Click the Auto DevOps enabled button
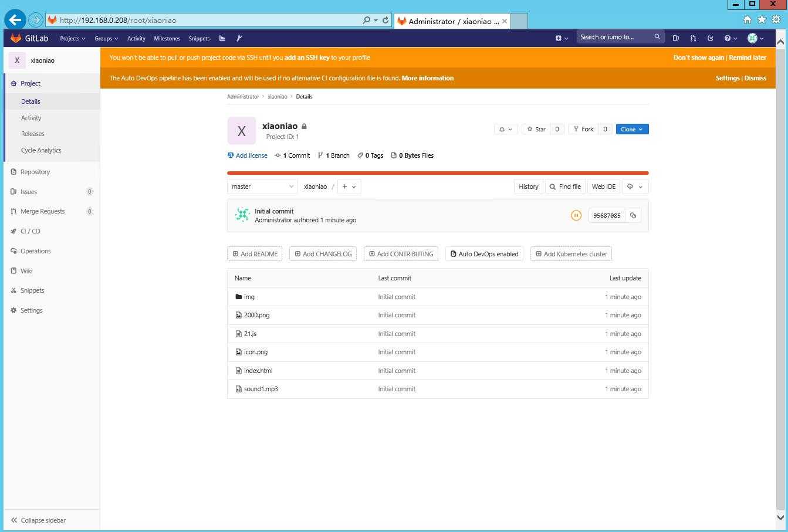The height and width of the screenshot is (532, 788). pos(484,254)
